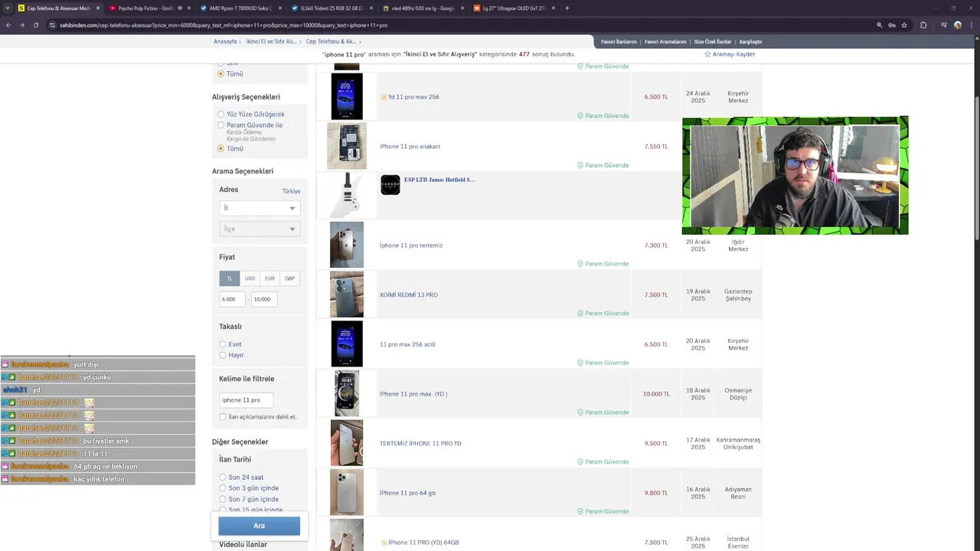This screenshot has height=551, width=980.
Task: Open İkinci El ve Sıfır Alı... breadcrumb
Action: click(271, 41)
